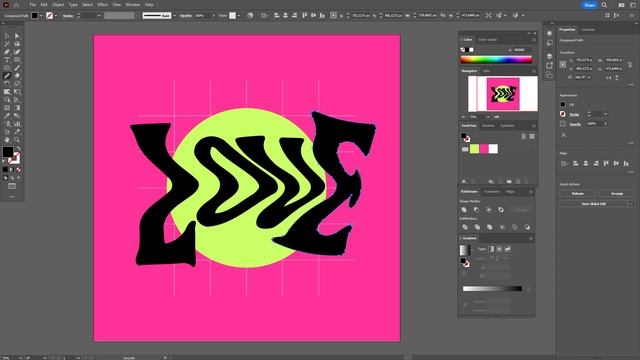Click Minus Front in Pathfinder
Screen dimensions: 640x360
(476, 210)
